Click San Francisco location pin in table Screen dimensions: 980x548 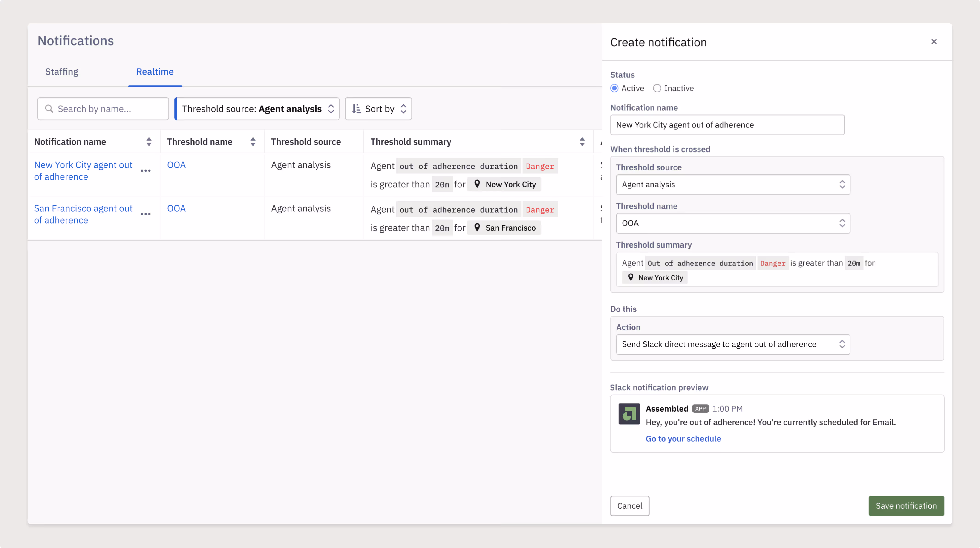pyautogui.click(x=477, y=228)
